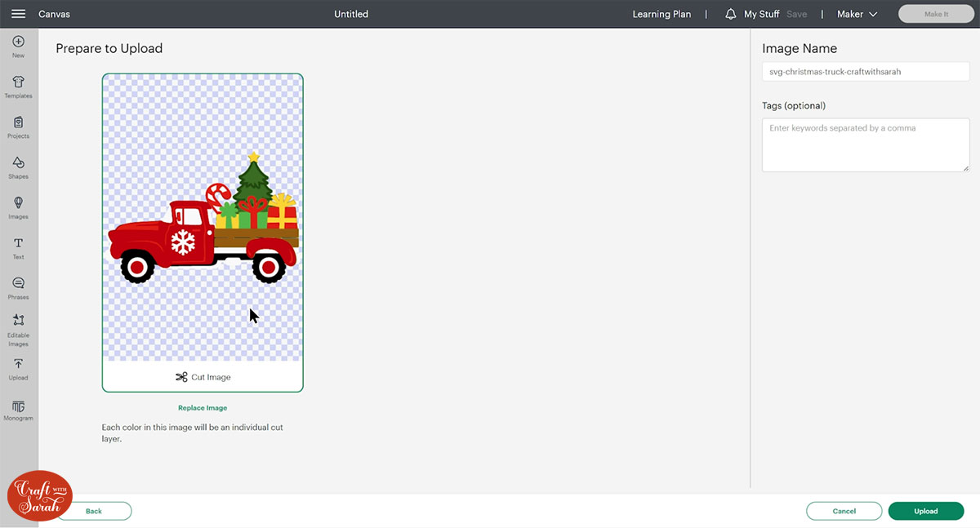Click the Image Name heading

800,49
